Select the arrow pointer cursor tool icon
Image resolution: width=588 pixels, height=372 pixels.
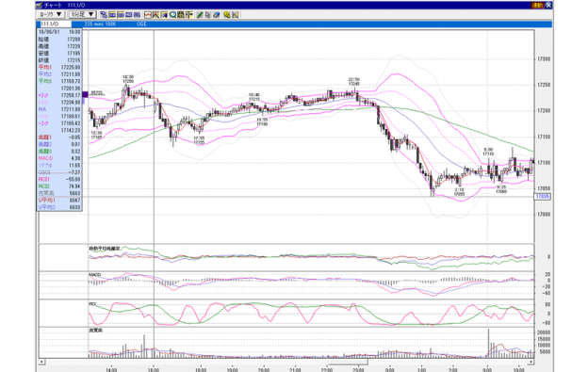click(207, 15)
